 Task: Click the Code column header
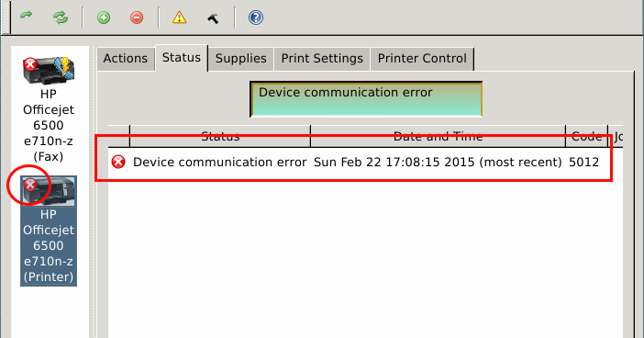coord(586,136)
